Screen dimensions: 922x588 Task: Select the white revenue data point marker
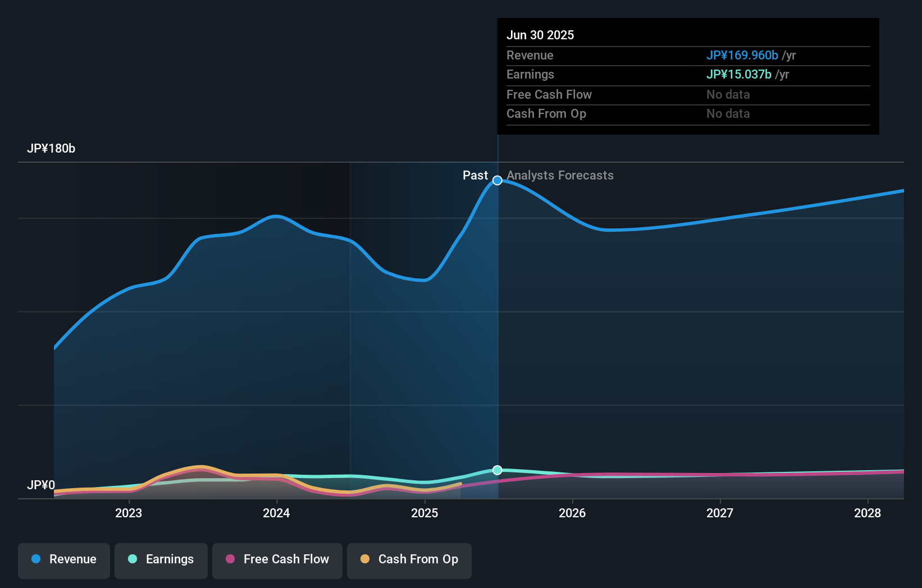[x=497, y=180]
